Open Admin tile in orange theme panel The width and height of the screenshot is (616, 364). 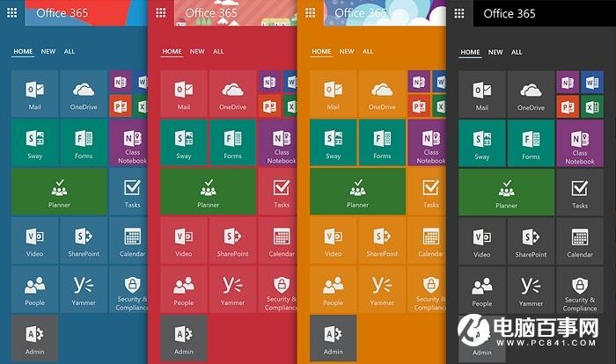point(334,339)
